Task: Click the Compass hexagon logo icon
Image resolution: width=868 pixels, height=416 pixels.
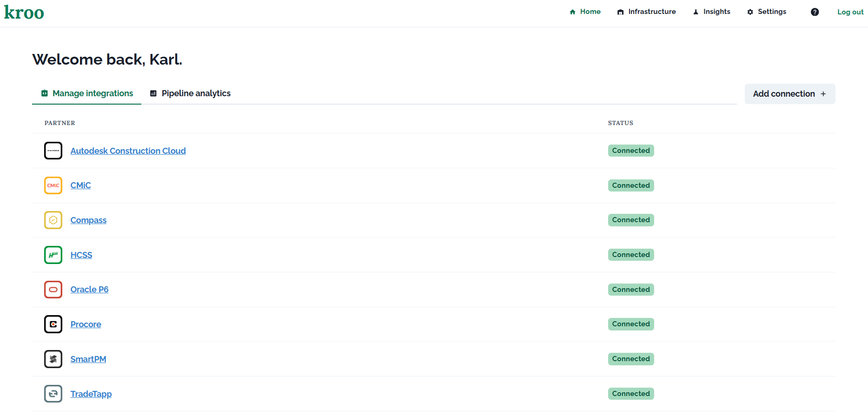Action: 53,220
